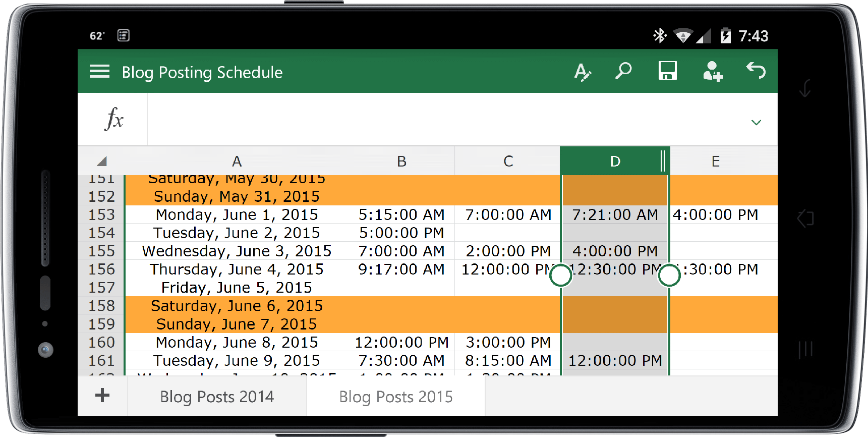Open the share/add person icon
The image size is (868, 437).
pyautogui.click(x=713, y=71)
